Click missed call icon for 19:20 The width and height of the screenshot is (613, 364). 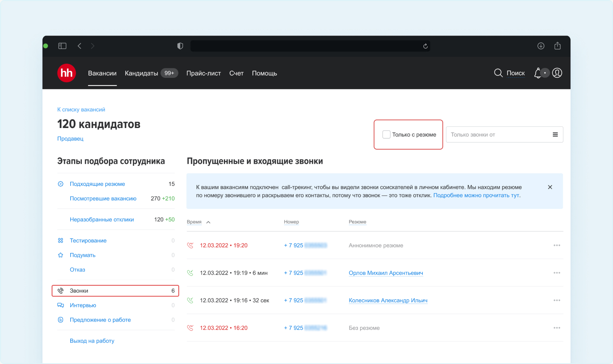pos(190,245)
